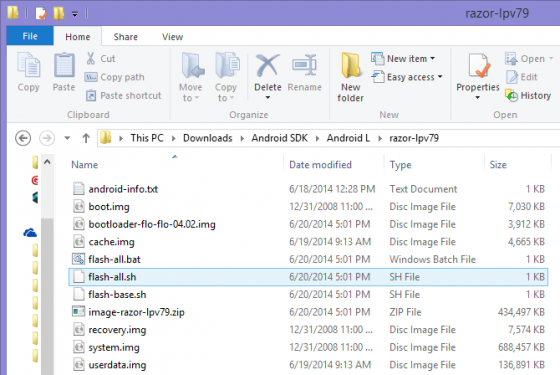This screenshot has height=375, width=560.
Task: Open recent locations dropdown arrow
Action: (67, 138)
